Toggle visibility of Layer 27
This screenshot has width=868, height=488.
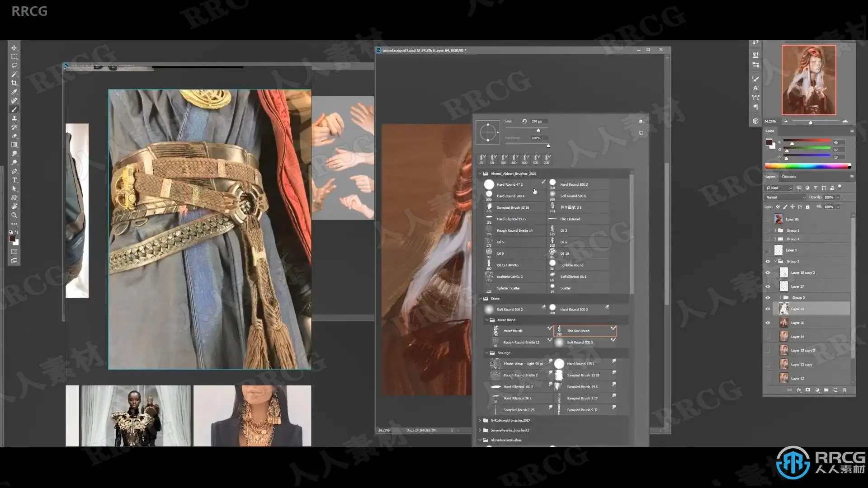[x=768, y=286]
